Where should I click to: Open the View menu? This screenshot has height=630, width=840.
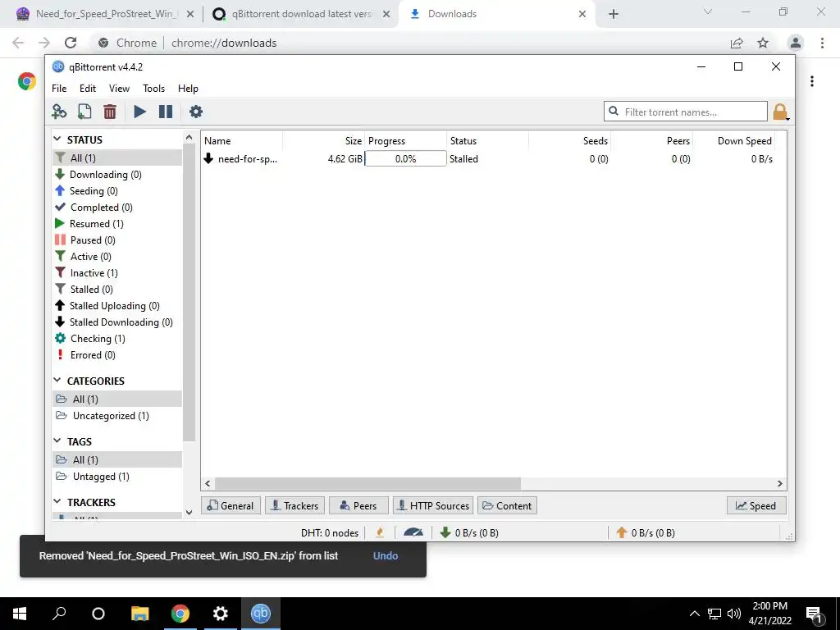pos(119,89)
